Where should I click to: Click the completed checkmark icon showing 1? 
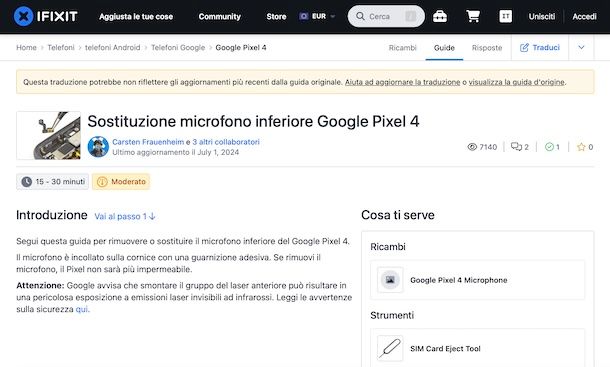click(x=549, y=147)
